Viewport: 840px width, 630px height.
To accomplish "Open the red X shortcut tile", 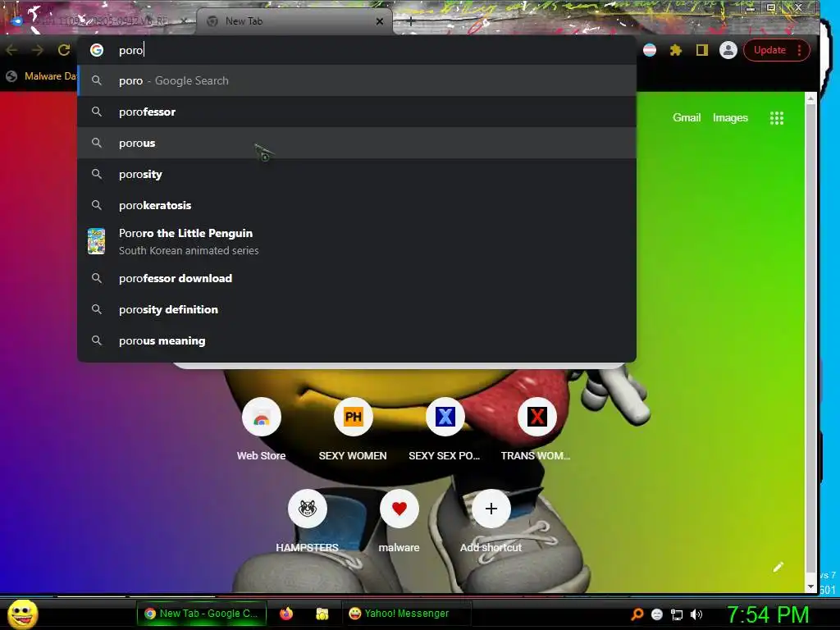I will pyautogui.click(x=536, y=417).
